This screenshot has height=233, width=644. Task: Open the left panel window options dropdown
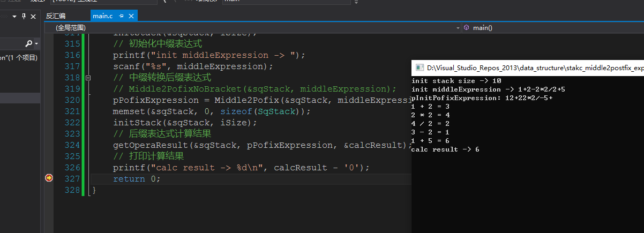pos(13,17)
